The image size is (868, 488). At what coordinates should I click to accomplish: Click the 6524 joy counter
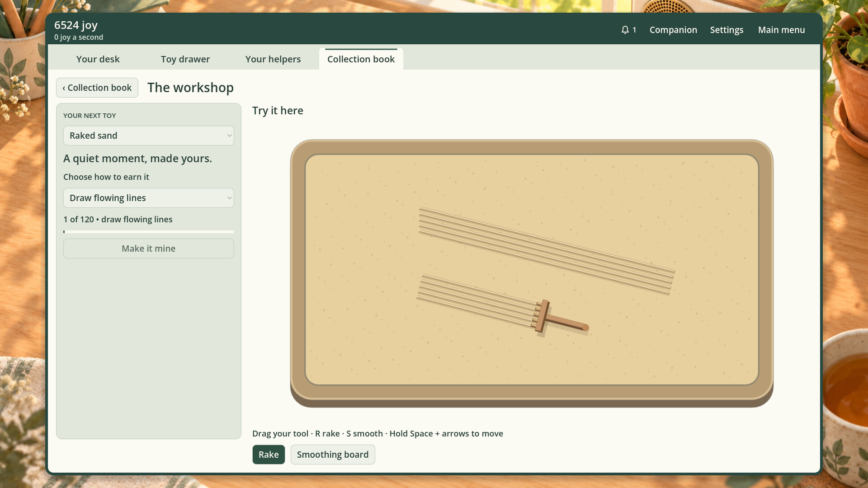76,25
